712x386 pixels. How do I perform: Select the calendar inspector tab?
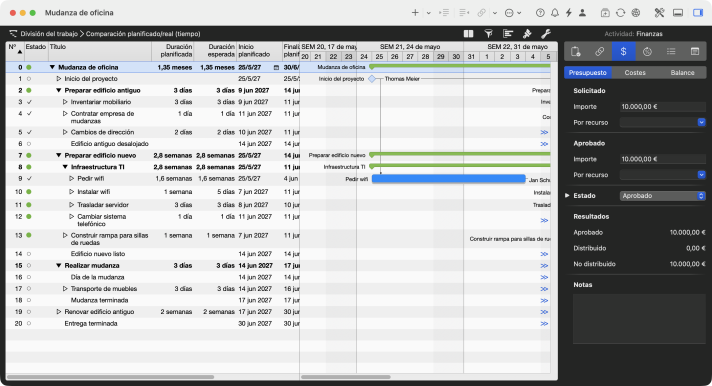(x=695, y=51)
